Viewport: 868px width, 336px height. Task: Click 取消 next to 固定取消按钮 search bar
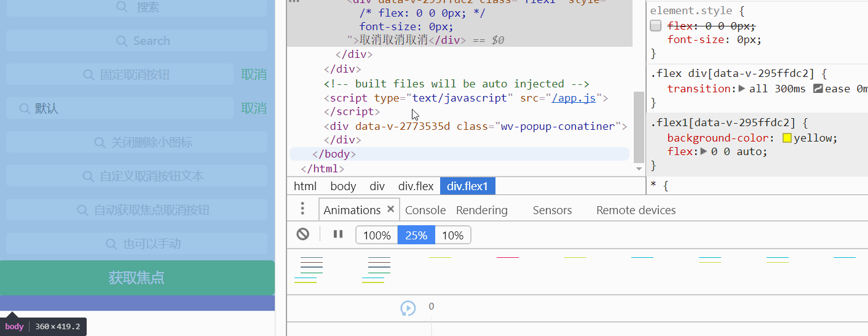[254, 74]
